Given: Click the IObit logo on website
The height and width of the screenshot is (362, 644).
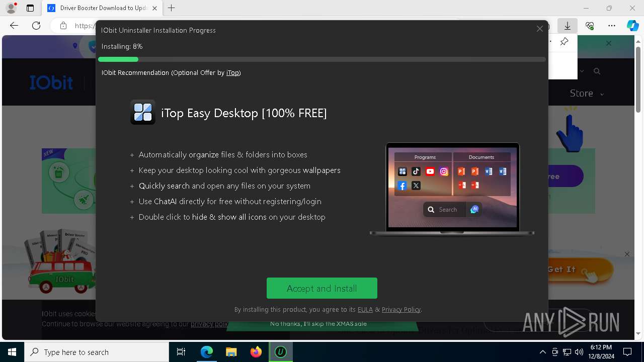Looking at the screenshot, I should click(51, 82).
